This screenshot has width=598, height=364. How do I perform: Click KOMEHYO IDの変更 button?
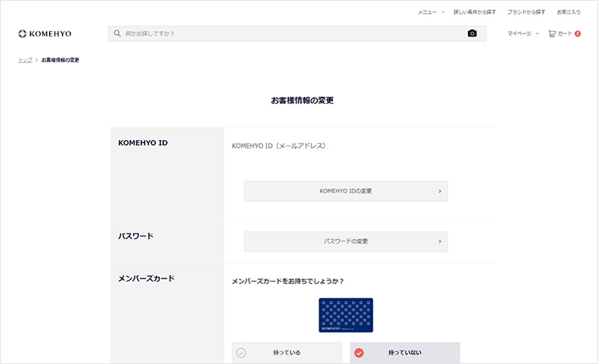point(346,191)
